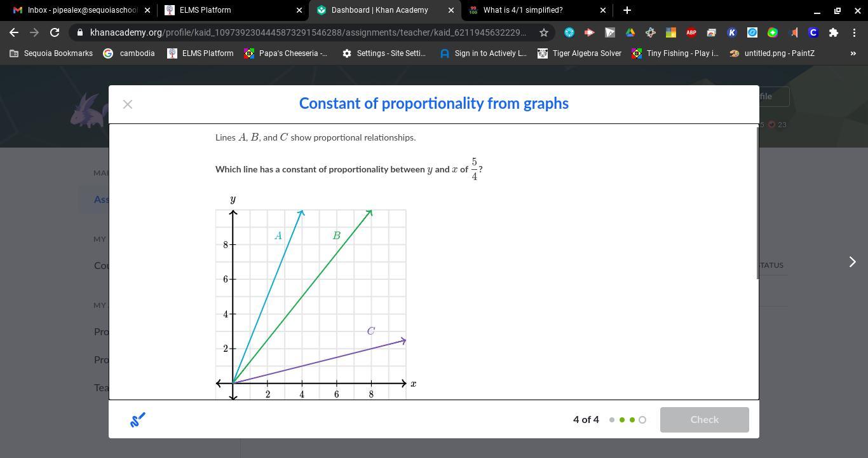Click the '4 of 4' progress text
This screenshot has height=458, width=868.
coord(586,420)
